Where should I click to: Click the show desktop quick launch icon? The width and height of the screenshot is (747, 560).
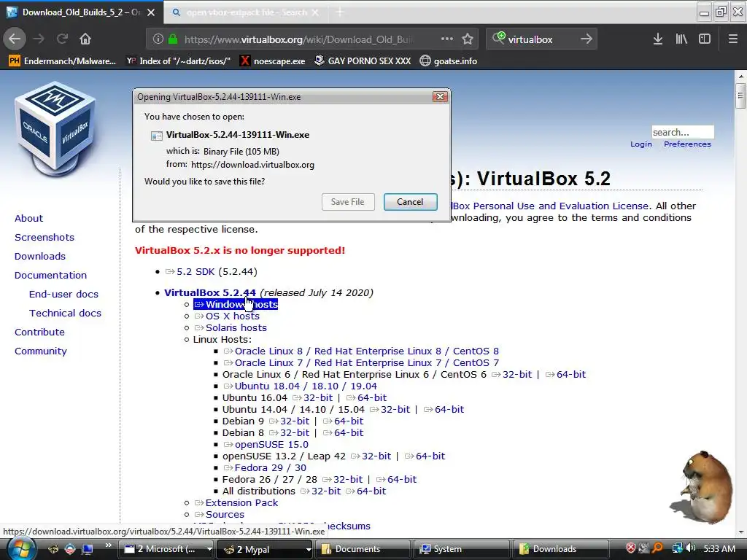click(88, 550)
